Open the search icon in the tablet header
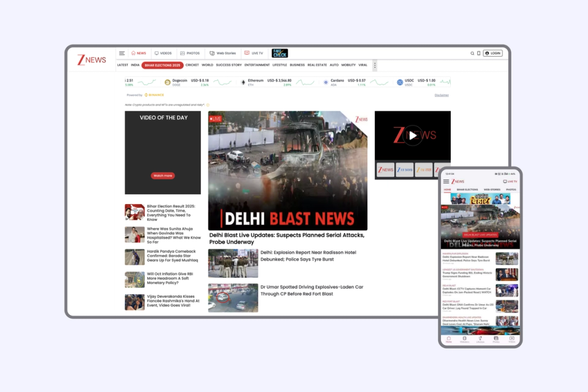Image resolution: width=588 pixels, height=392 pixels. [x=472, y=53]
